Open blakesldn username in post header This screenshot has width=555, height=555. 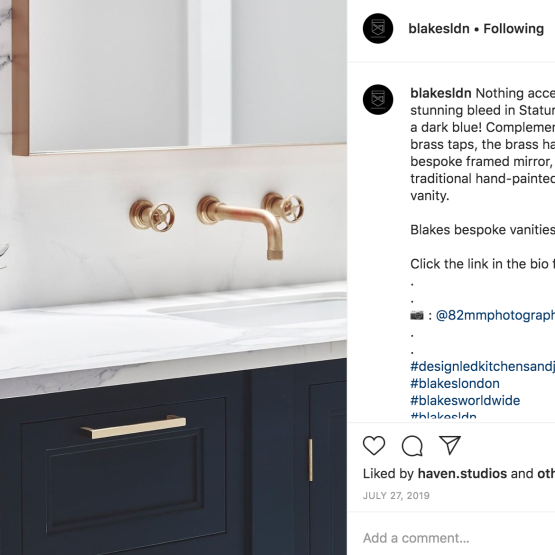pyautogui.click(x=439, y=29)
